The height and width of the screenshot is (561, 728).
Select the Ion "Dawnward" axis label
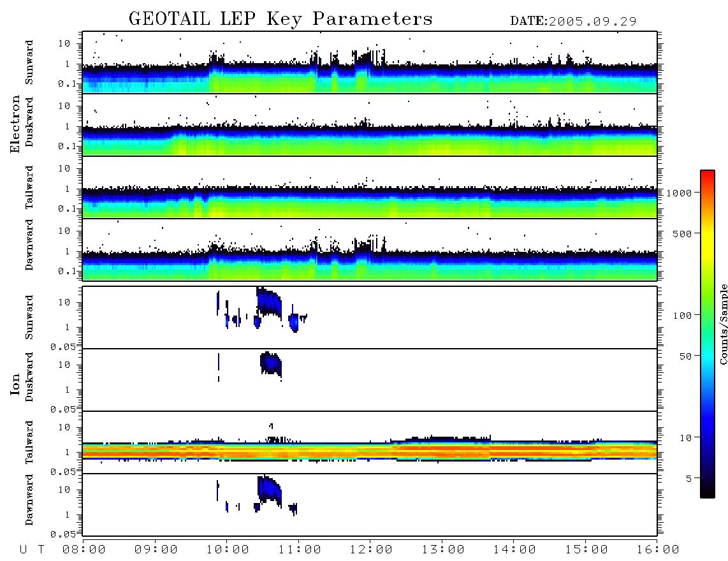(x=29, y=500)
